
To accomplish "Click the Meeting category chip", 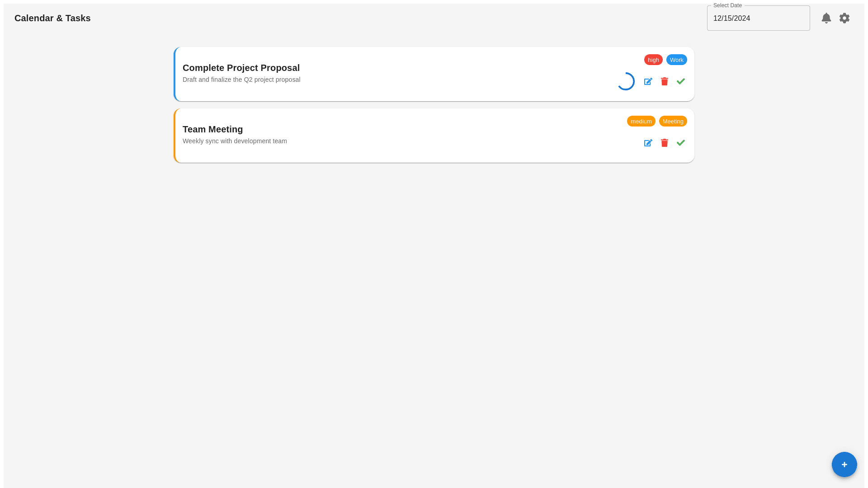I will (673, 121).
